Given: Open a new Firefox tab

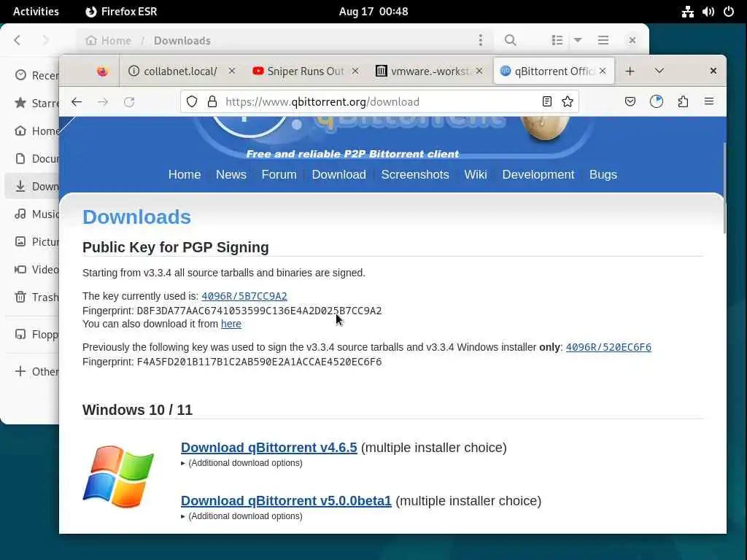Looking at the screenshot, I should click(630, 71).
